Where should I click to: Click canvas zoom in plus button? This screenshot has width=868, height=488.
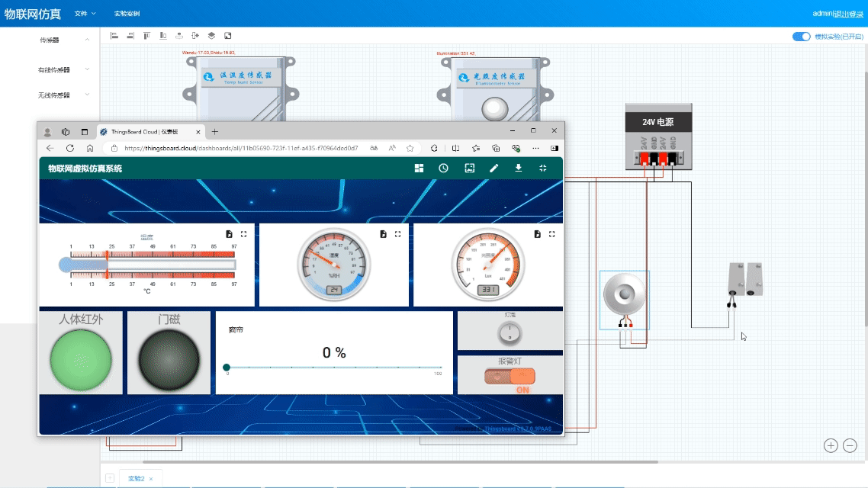(x=831, y=445)
